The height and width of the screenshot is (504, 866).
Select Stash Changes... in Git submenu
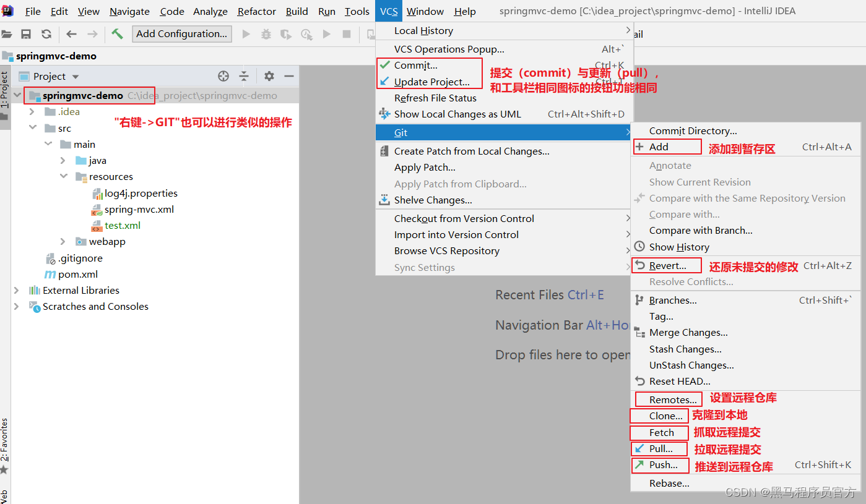click(746, 349)
